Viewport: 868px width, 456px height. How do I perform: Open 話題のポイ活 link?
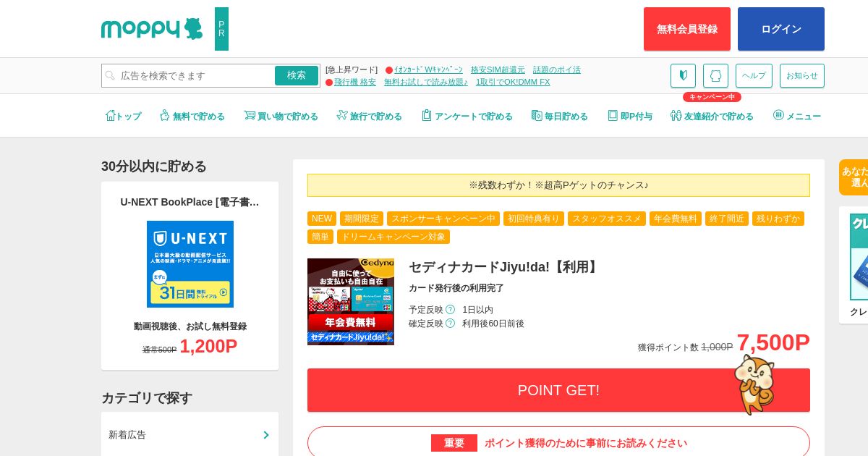click(557, 69)
